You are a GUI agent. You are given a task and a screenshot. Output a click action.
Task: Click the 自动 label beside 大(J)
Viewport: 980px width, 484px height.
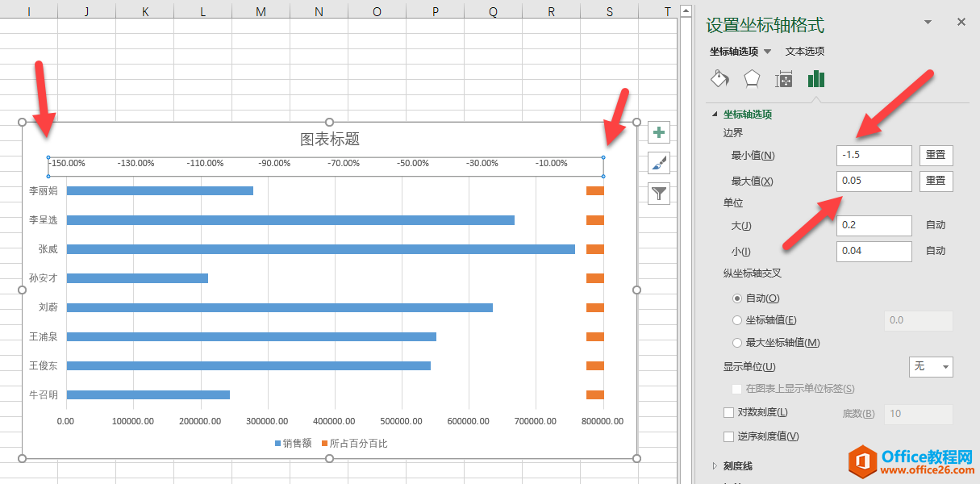coord(936,225)
